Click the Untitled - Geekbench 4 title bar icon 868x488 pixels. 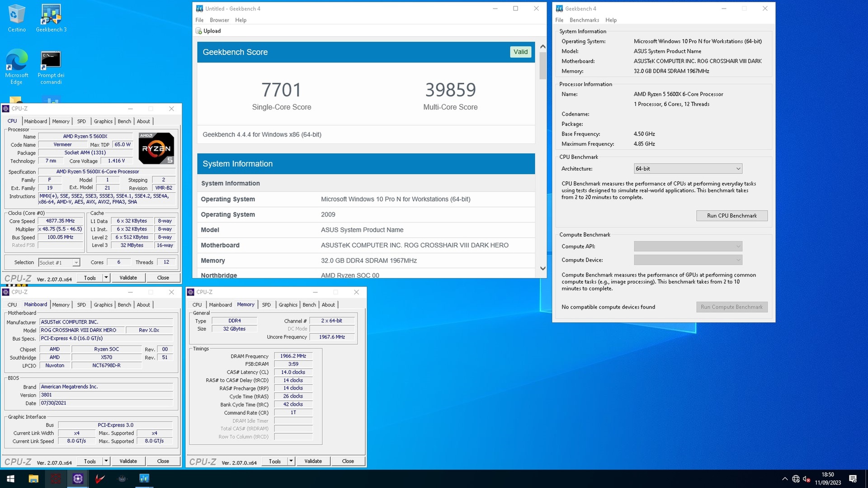199,9
